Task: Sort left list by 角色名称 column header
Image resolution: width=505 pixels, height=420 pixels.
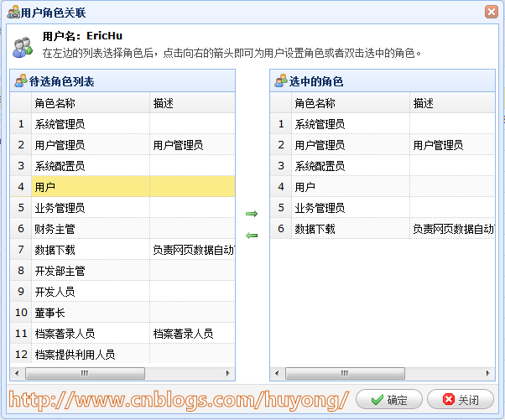Action: [91, 103]
